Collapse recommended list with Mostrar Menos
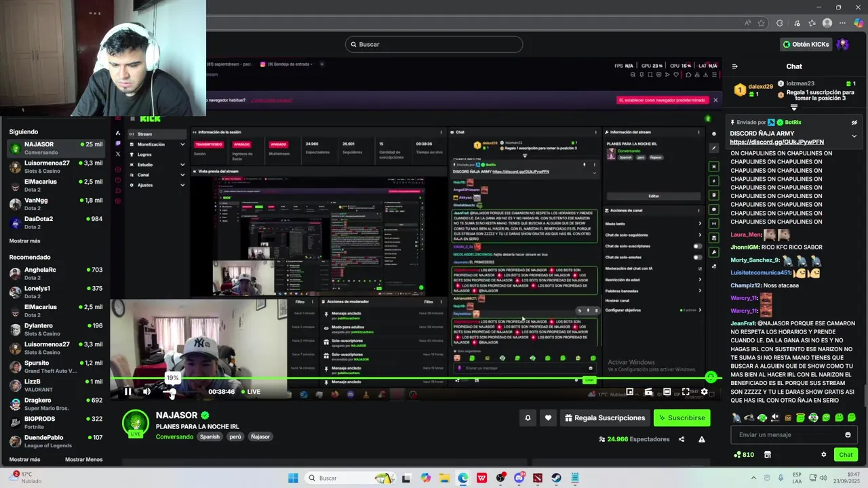The image size is (868, 488). coord(83,460)
